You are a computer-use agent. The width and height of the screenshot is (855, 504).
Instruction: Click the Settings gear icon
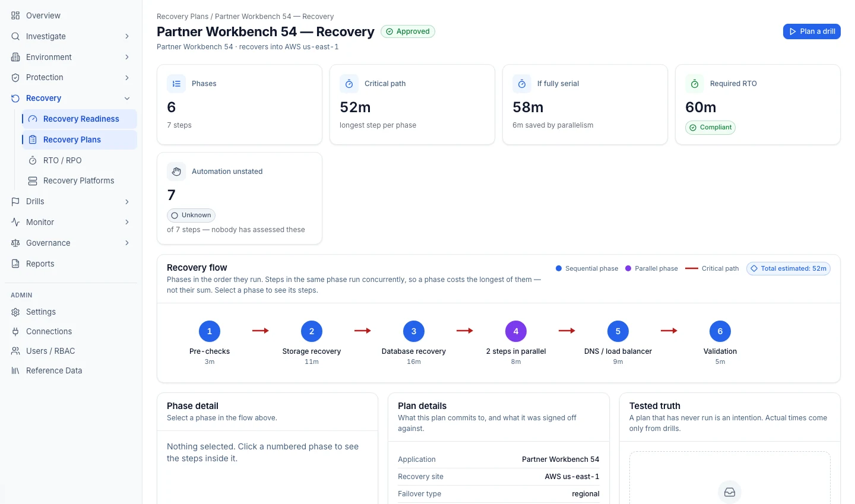click(x=15, y=312)
